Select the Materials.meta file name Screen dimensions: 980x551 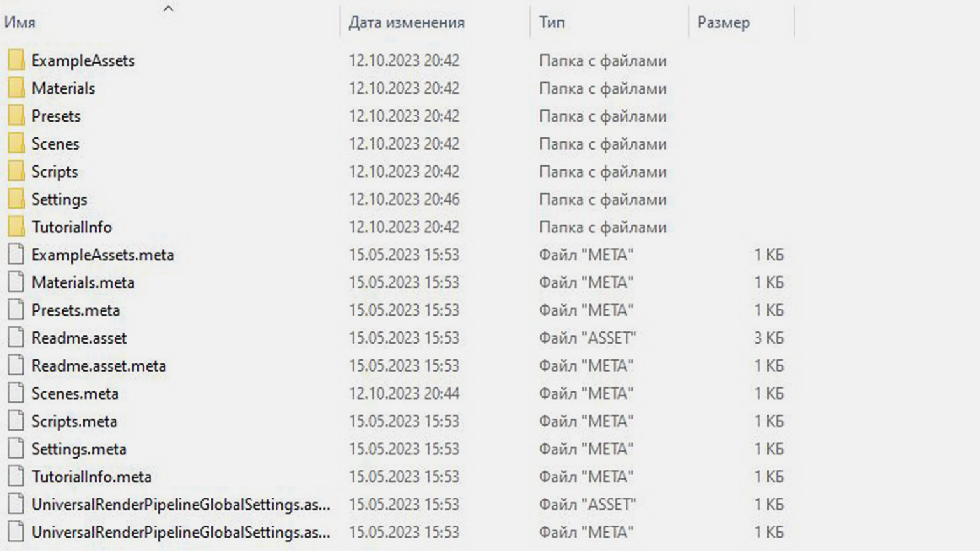pyautogui.click(x=83, y=282)
